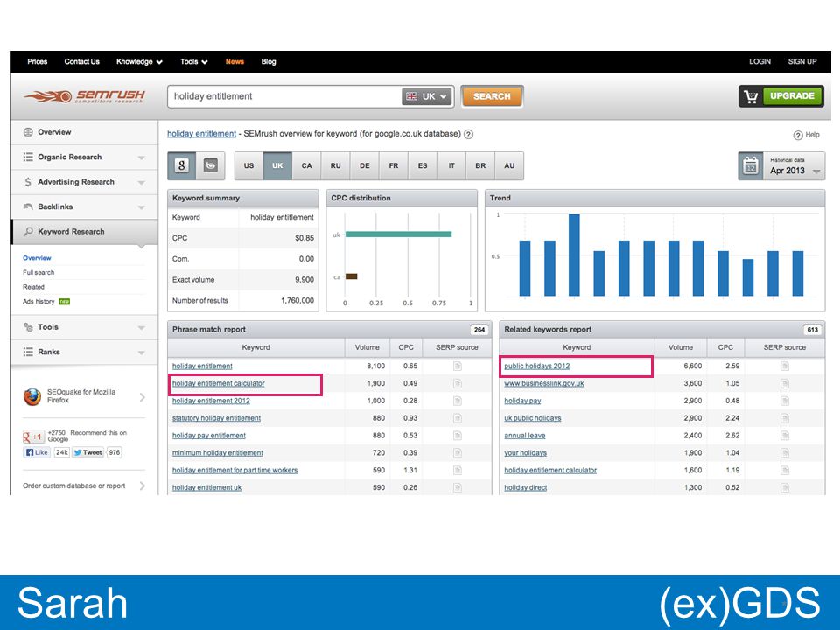This screenshot has width=840, height=630.
Task: Open the Prices menu item
Action: tap(38, 61)
